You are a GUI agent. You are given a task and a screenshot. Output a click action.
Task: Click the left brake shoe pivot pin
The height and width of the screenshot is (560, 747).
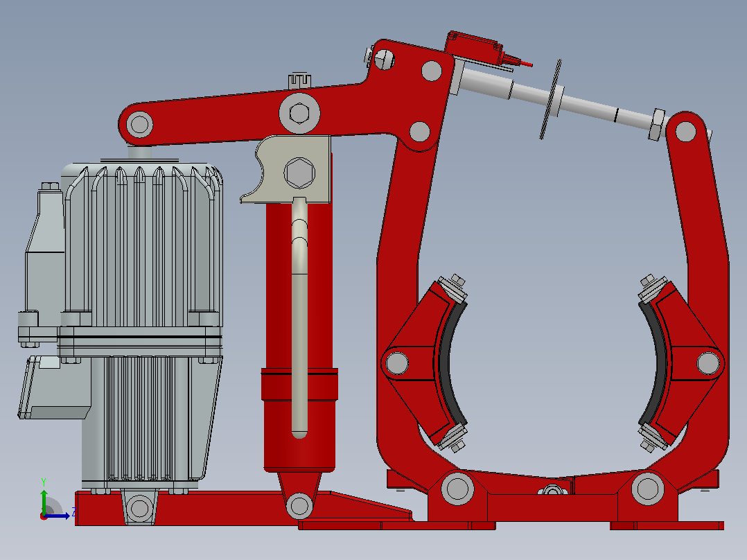(397, 363)
